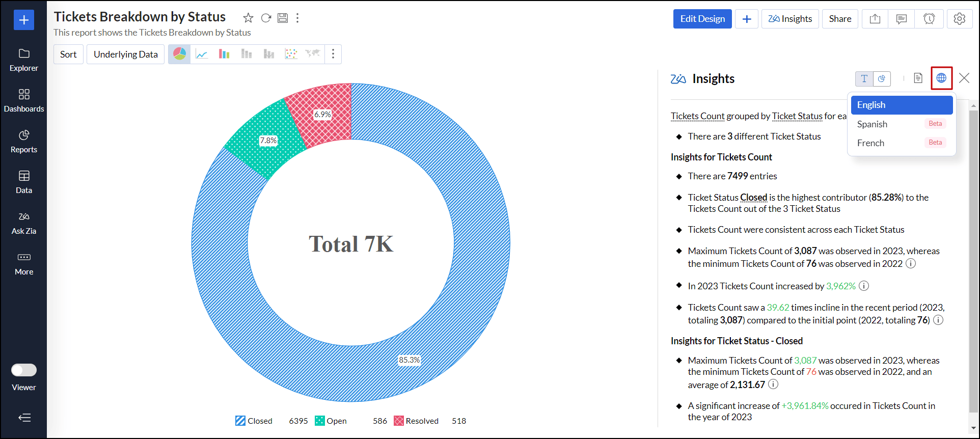Toggle the Viewer mode switch

coord(24,370)
